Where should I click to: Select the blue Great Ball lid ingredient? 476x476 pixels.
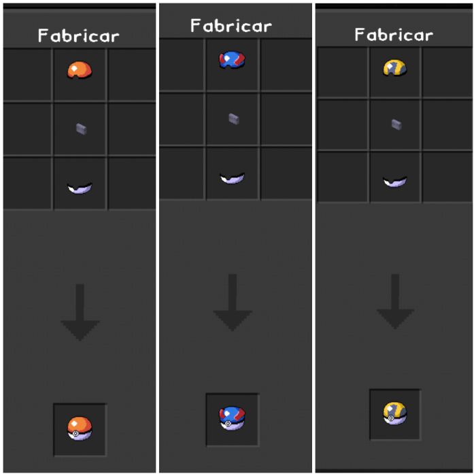[232, 60]
